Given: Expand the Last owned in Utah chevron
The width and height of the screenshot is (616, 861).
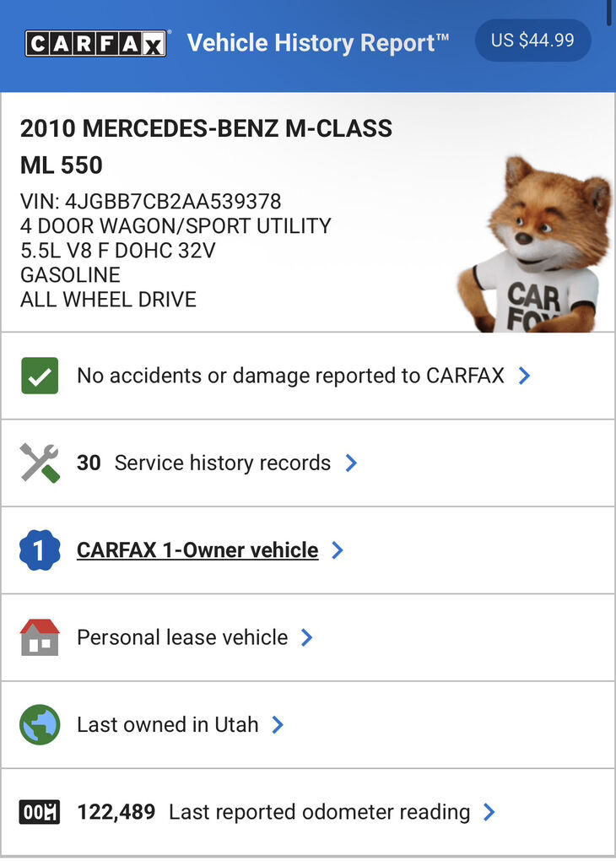Looking at the screenshot, I should tap(278, 724).
